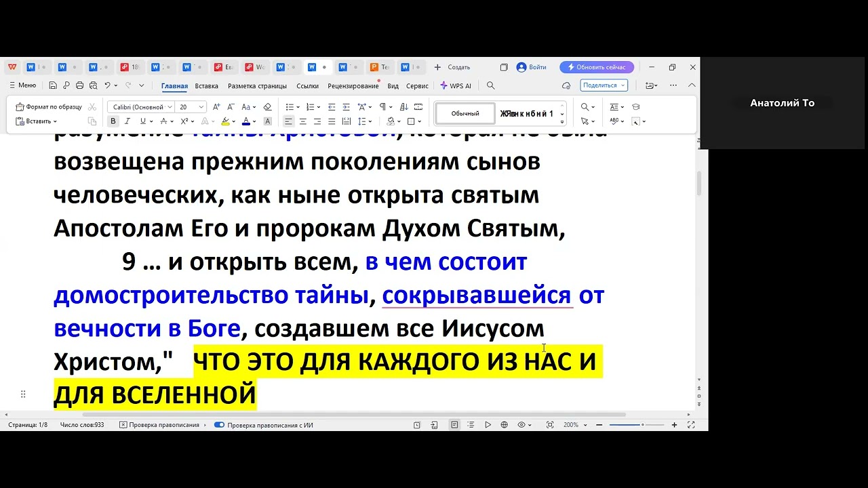Click the Print icon

[79, 85]
